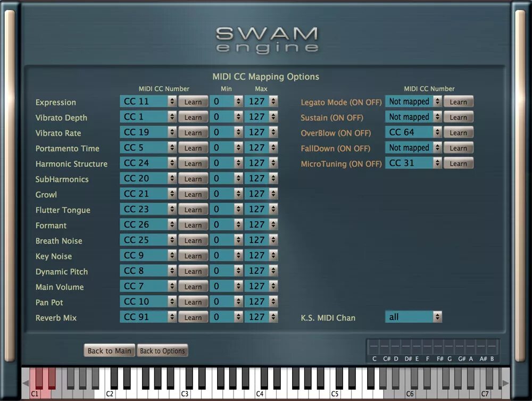
Task: Open Sustain Not mapped dropdown
Action: (x=413, y=116)
